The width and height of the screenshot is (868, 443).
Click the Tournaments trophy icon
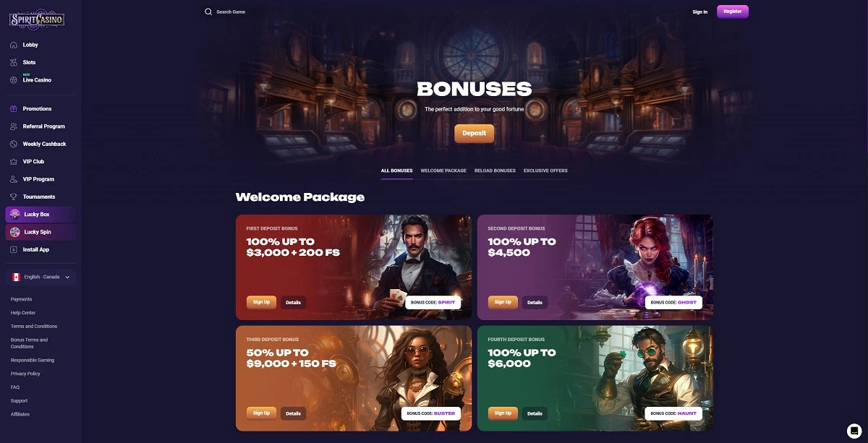coord(14,197)
